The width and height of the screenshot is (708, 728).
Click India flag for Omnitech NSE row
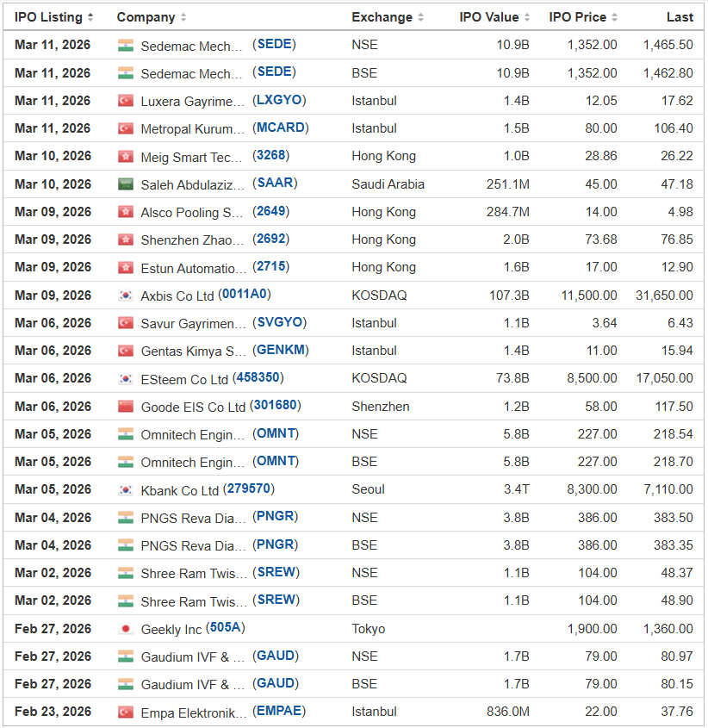click(126, 434)
